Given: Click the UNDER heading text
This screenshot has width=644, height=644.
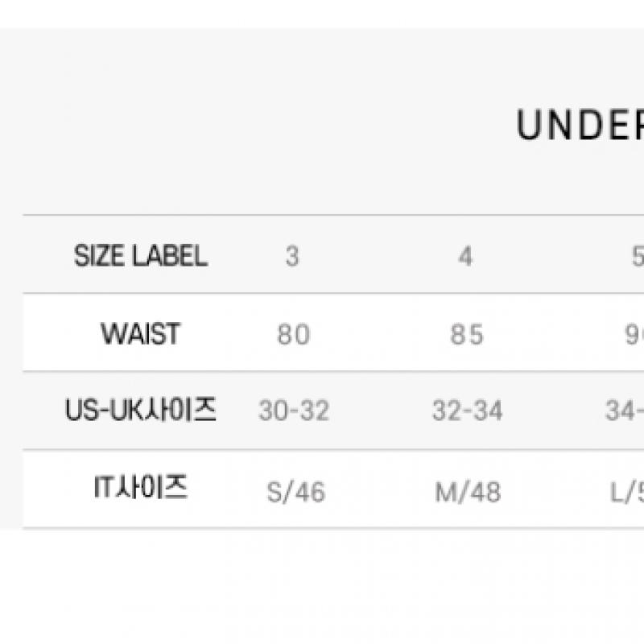Looking at the screenshot, I should (581, 126).
